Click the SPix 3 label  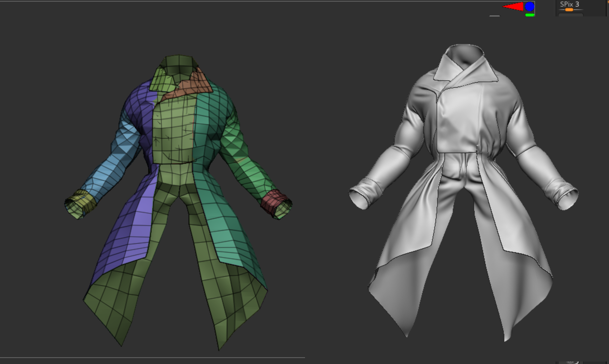pyautogui.click(x=569, y=4)
